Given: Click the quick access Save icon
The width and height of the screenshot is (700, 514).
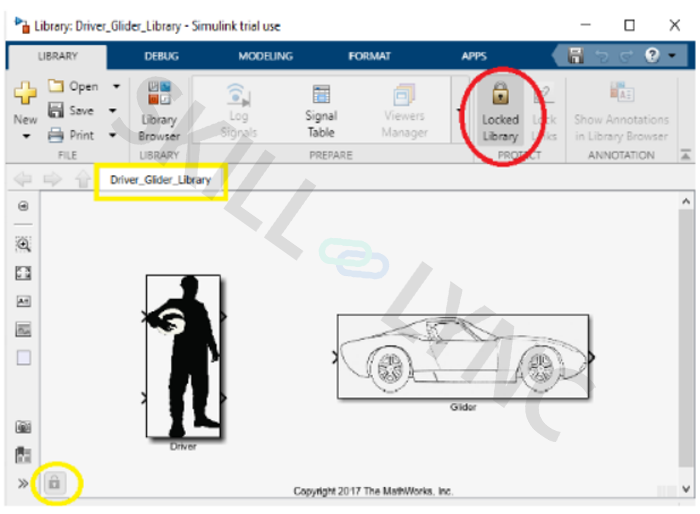Looking at the screenshot, I should click(x=575, y=56).
